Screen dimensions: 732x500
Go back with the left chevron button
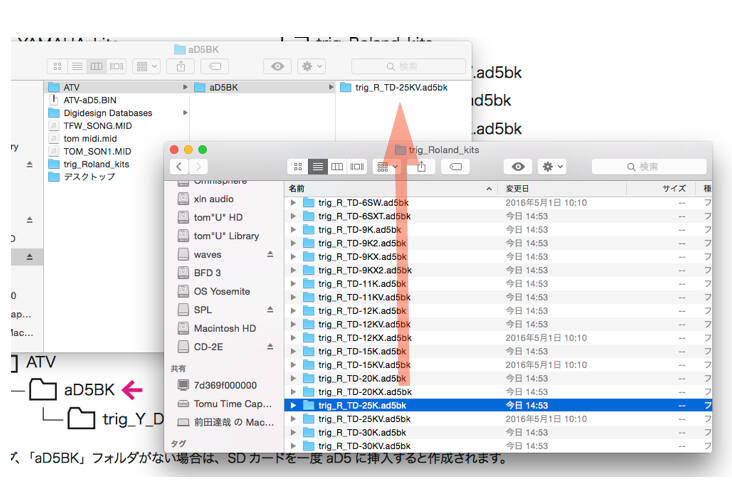[179, 167]
